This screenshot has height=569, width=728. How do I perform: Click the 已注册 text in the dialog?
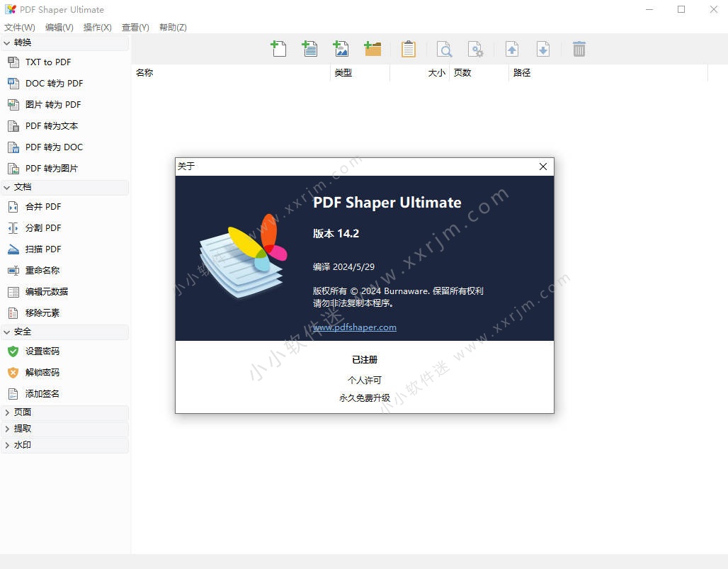point(365,359)
